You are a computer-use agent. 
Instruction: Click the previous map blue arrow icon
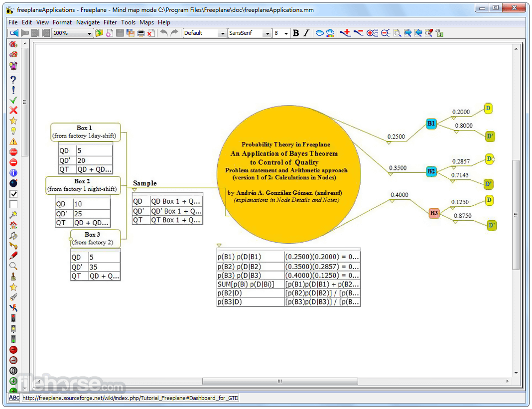click(14, 33)
